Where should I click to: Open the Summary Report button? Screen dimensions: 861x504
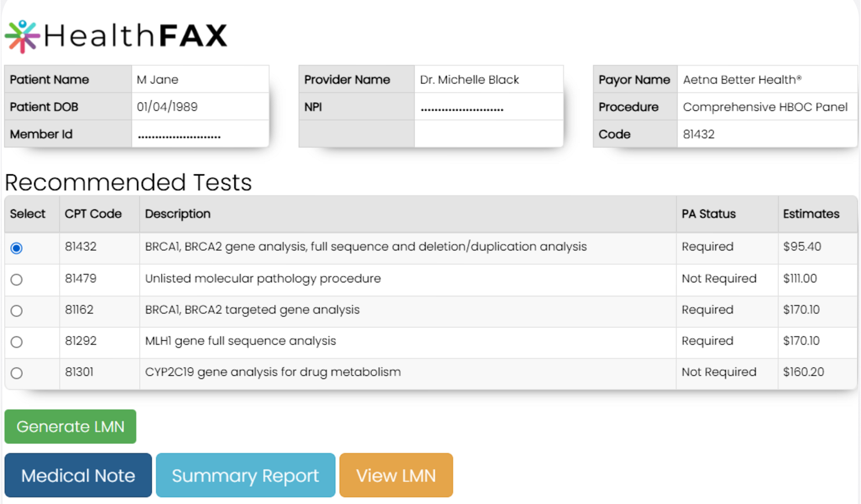[x=245, y=475]
